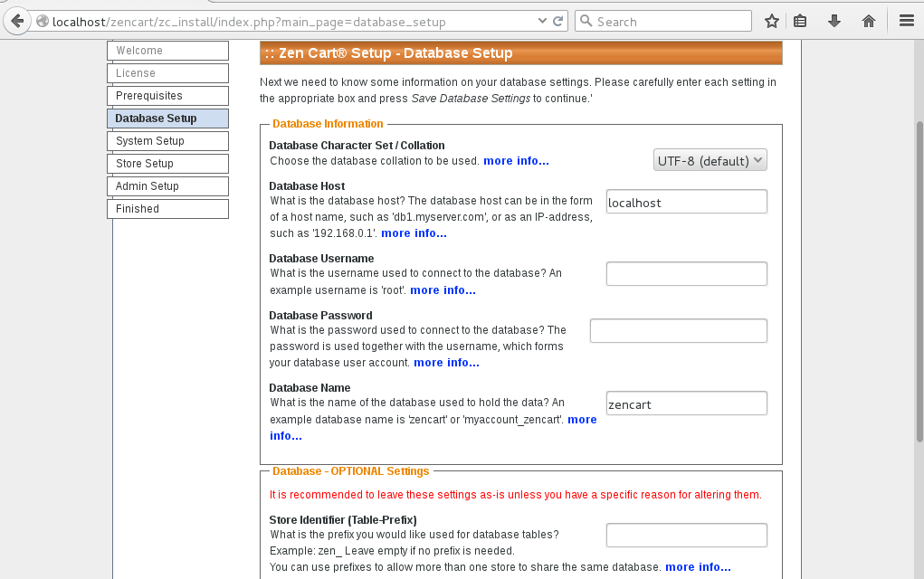Image resolution: width=924 pixels, height=579 pixels.
Task: Open the License installer step
Action: [168, 73]
